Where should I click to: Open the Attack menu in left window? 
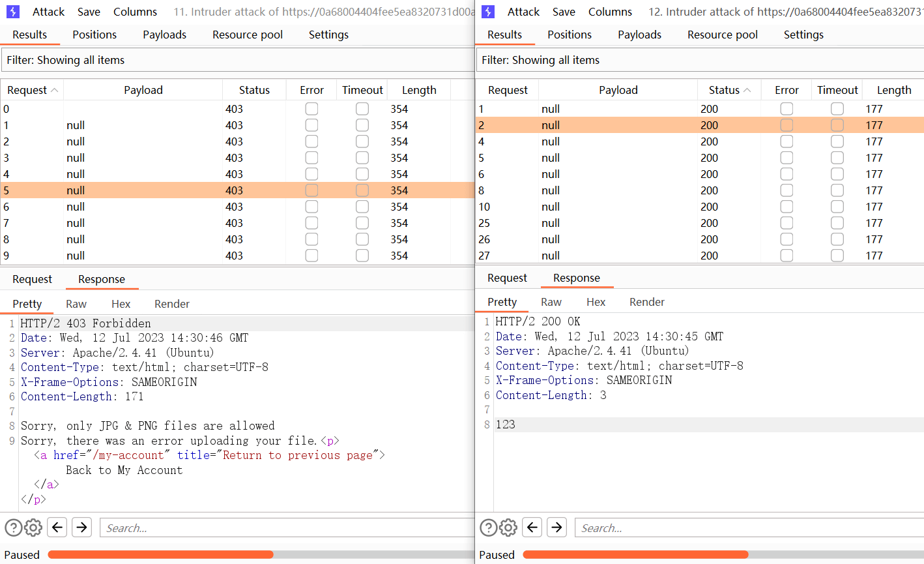coord(48,12)
